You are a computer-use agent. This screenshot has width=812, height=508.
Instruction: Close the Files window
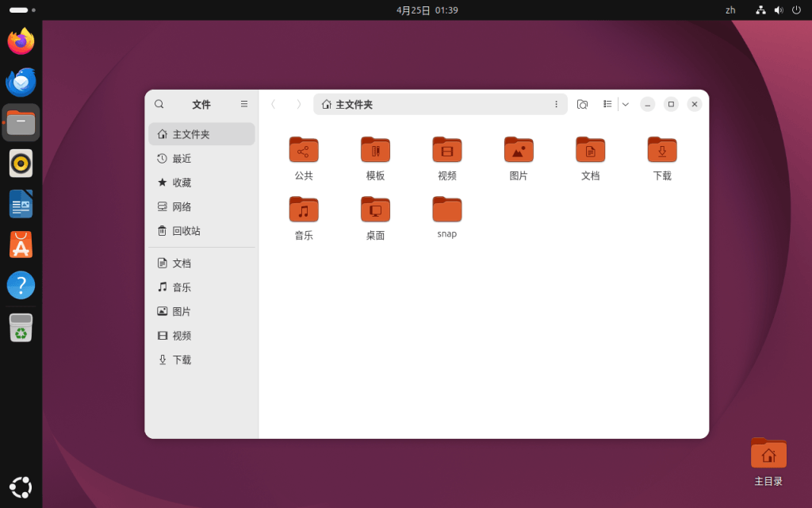tap(695, 104)
